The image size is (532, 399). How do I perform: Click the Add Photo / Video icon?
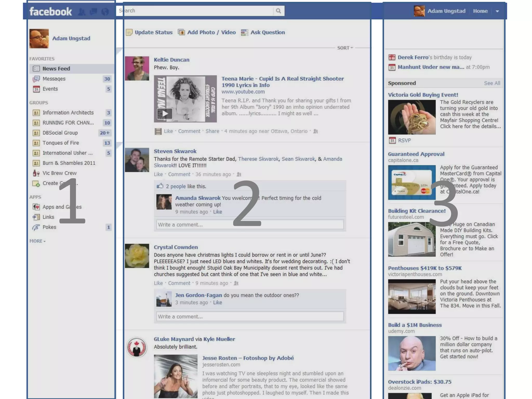(181, 32)
